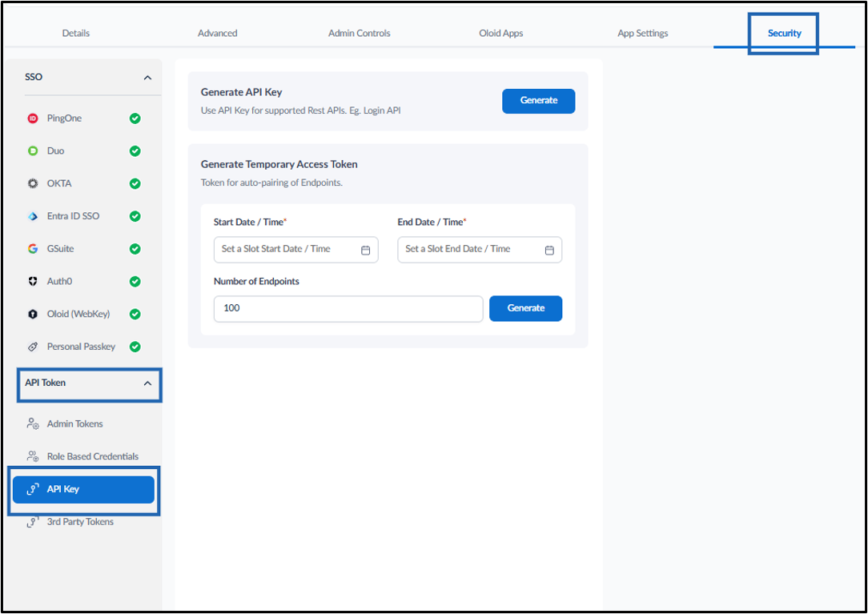Click 'Token for auto-pairing of Endpoints.' text
The width and height of the screenshot is (868, 614).
coord(271,183)
